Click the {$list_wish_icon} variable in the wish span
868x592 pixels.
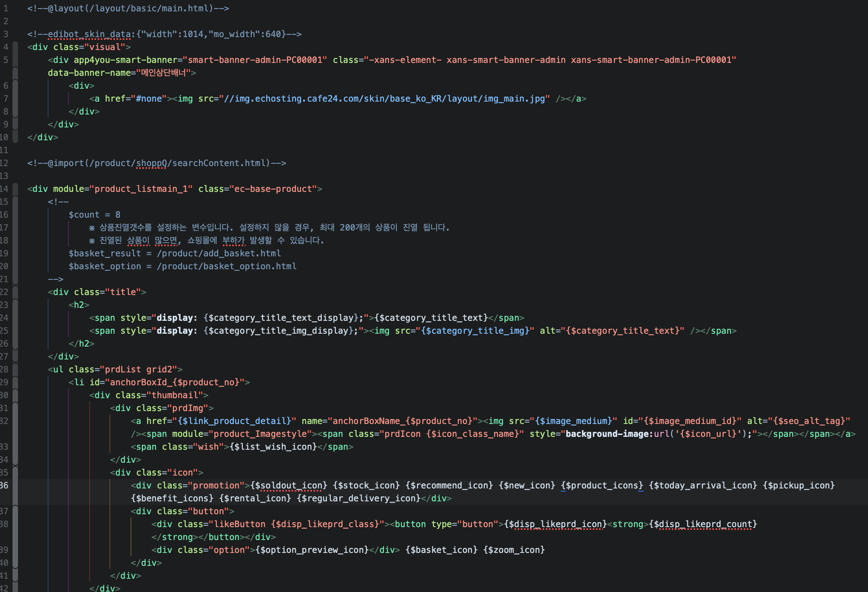point(273,447)
